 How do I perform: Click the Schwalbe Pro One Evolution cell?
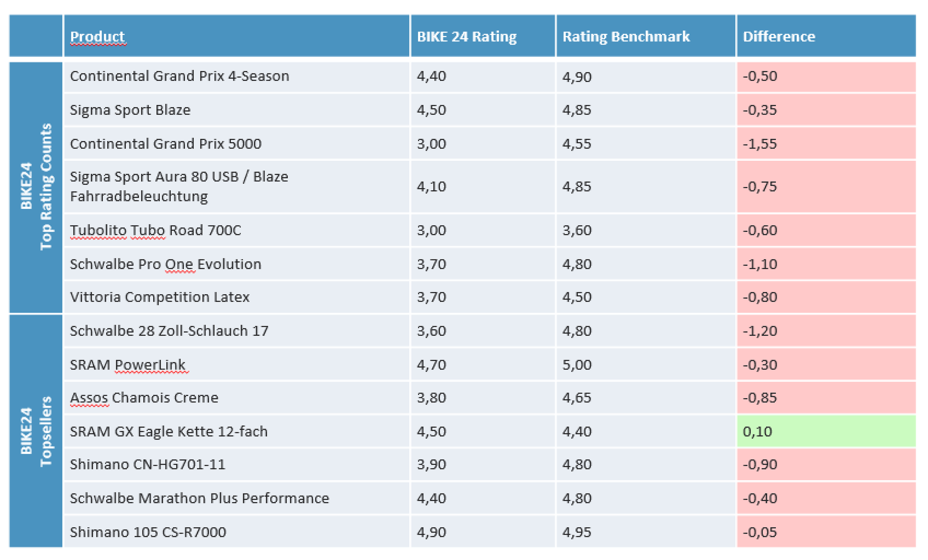(x=165, y=264)
